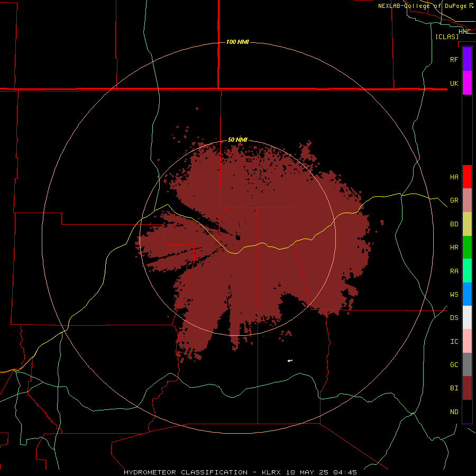Click the GR legend label
This screenshot has height=476, width=476.
pyautogui.click(x=454, y=200)
